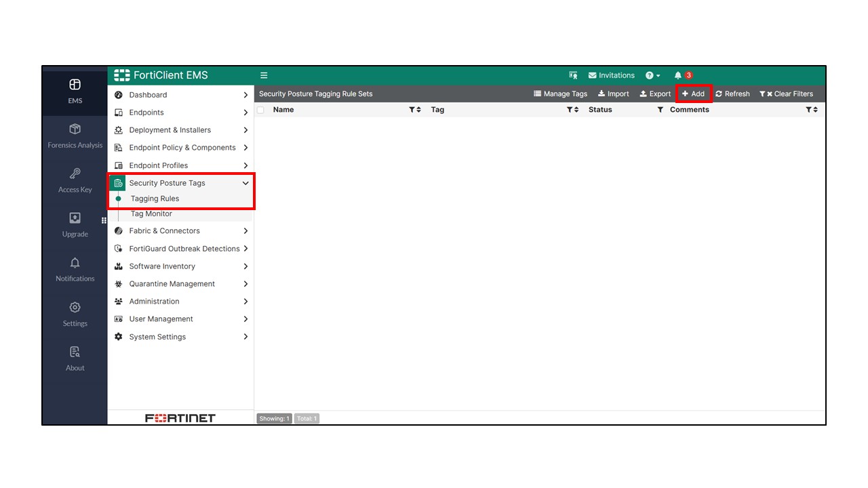
Task: Filter the Tag column
Action: click(570, 110)
